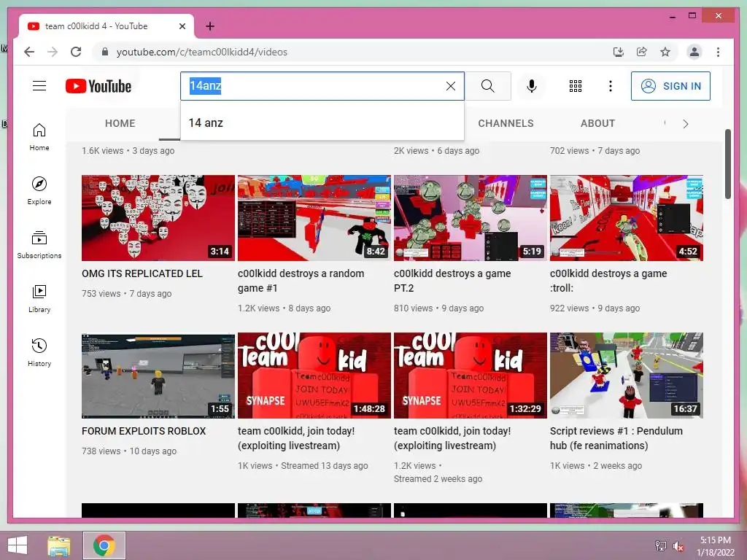Click '753 views • 7 days ago' text
Viewport: 747px width, 560px height.
[x=126, y=294]
